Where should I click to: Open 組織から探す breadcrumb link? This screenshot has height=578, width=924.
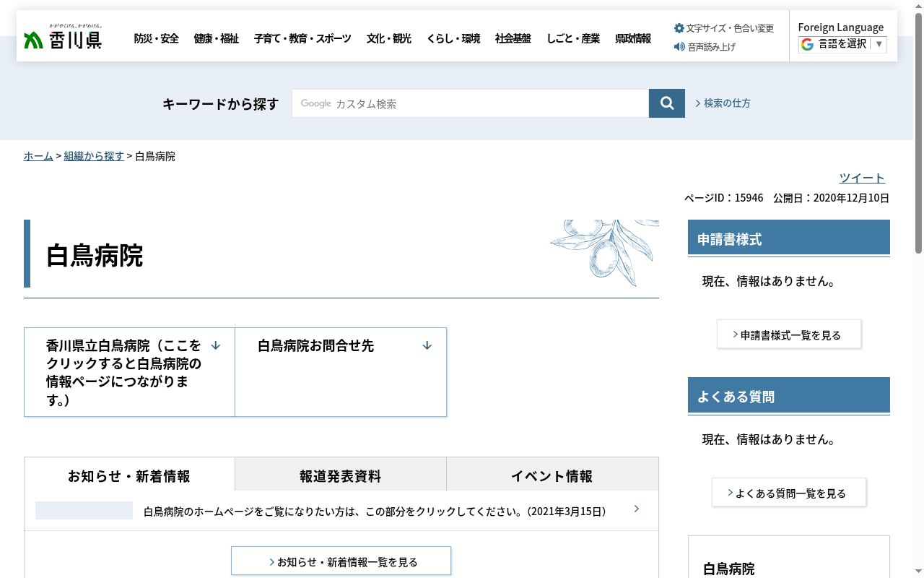point(94,156)
